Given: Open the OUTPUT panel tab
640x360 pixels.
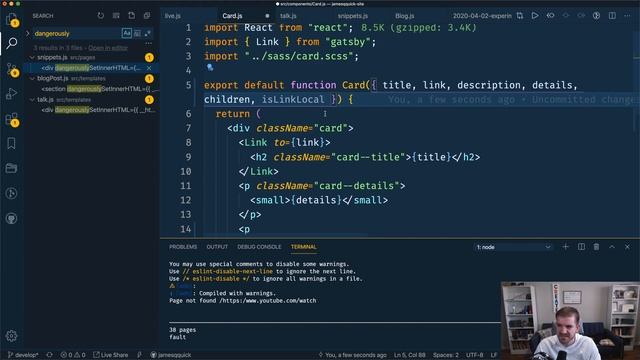Looking at the screenshot, I should point(217,247).
